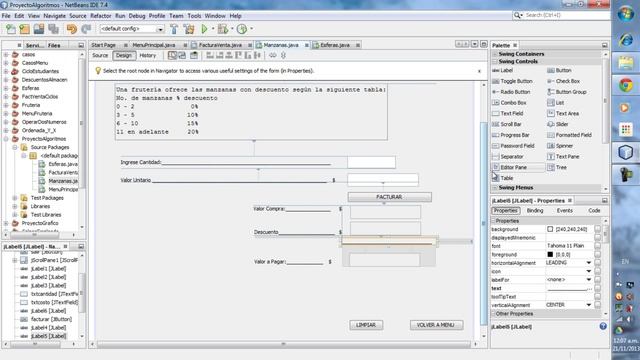
Task: Open verticalAlignment value dropdown
Action: (x=589, y=305)
